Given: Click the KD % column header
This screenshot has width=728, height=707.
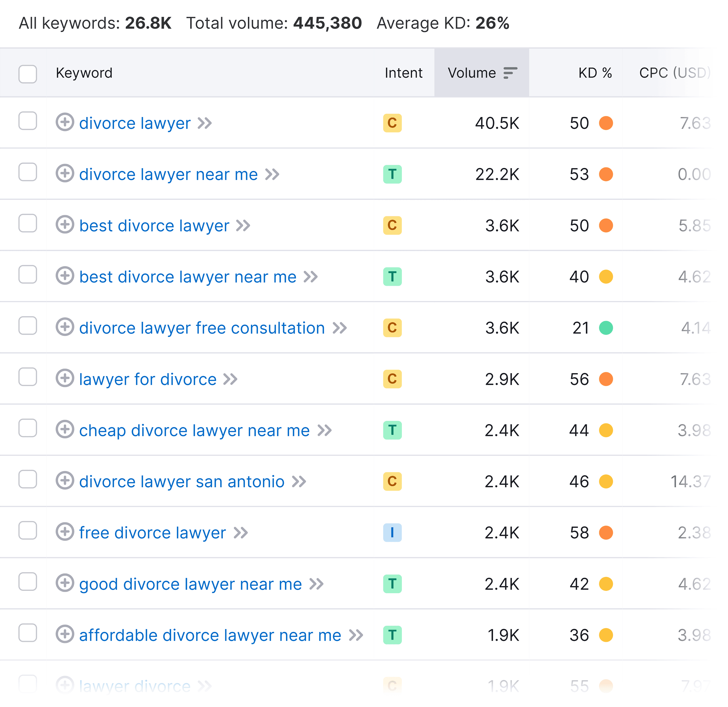Looking at the screenshot, I should (595, 73).
